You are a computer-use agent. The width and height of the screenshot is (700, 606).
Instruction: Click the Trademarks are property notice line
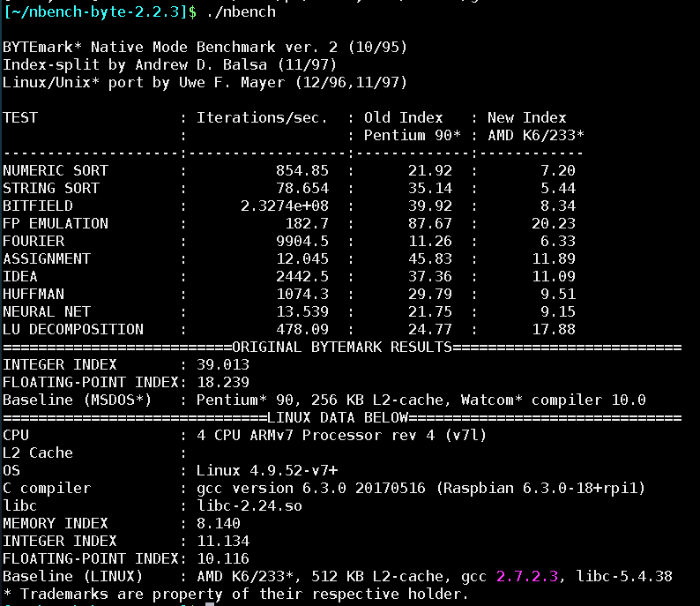[x=235, y=594]
